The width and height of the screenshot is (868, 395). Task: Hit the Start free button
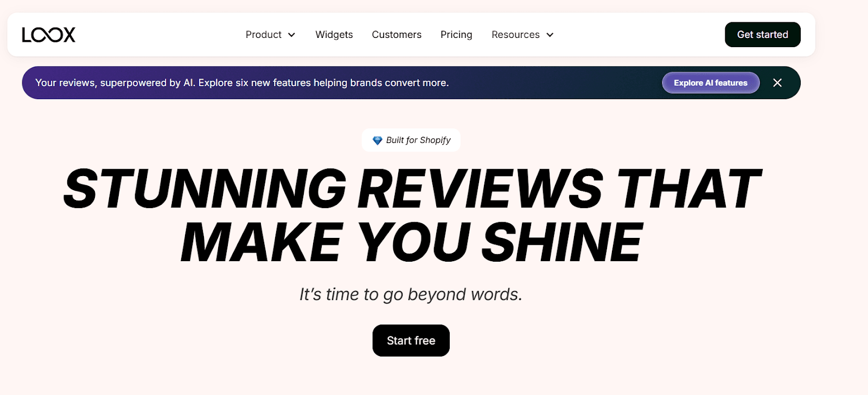click(x=411, y=340)
